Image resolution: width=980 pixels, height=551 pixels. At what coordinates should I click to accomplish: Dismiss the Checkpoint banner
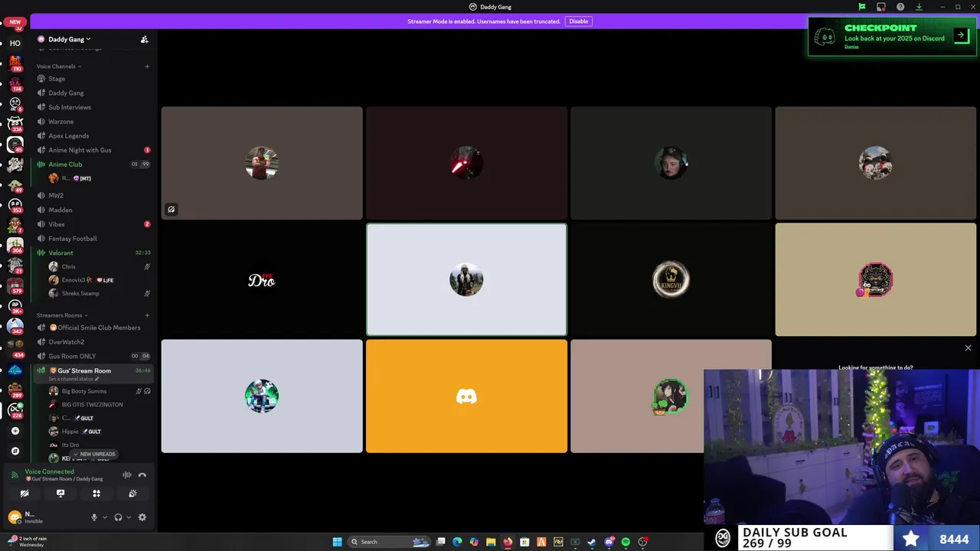coord(851,47)
